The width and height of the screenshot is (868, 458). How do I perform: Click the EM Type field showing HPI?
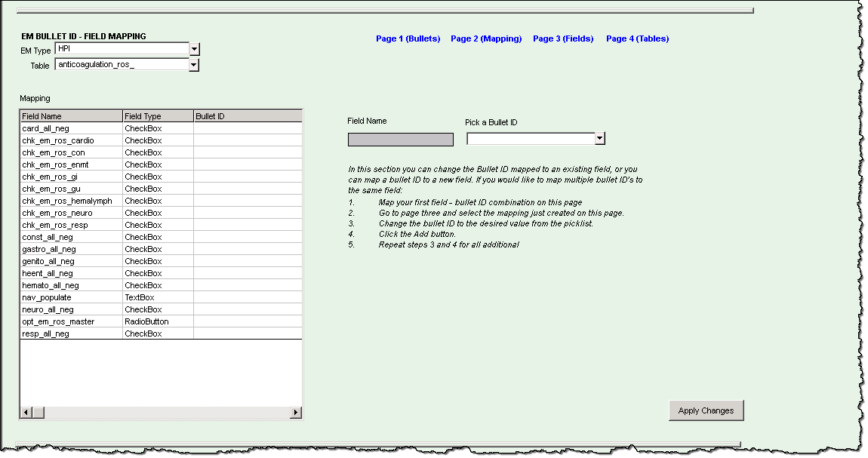[122, 49]
